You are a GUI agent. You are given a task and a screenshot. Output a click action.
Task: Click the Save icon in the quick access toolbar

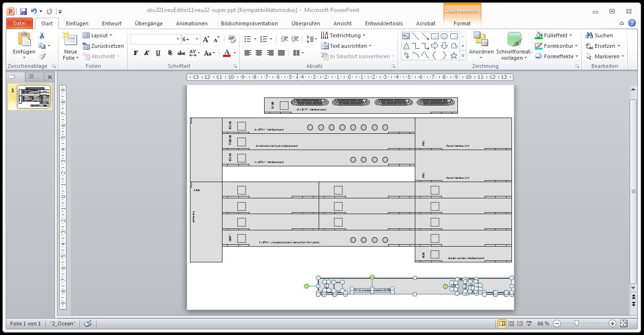tap(23, 11)
